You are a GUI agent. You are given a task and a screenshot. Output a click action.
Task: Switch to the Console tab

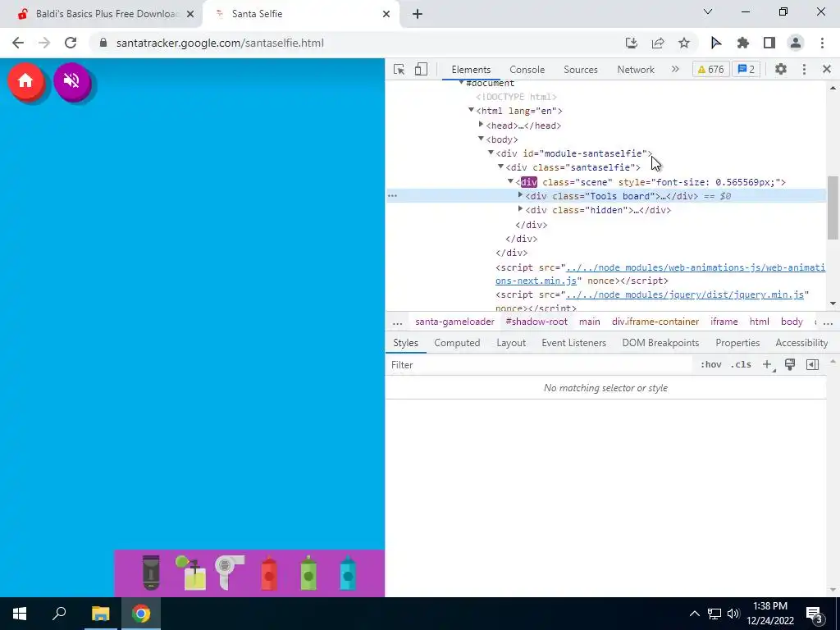coord(527,69)
